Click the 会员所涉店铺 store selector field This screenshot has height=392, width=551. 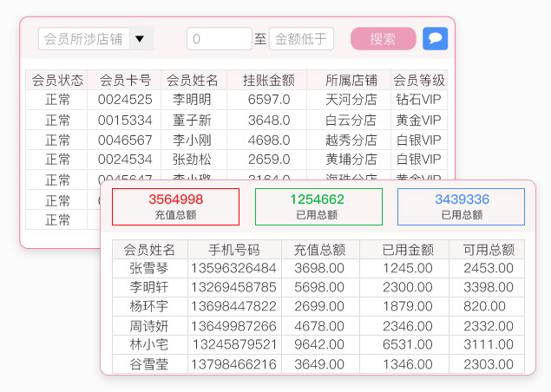click(x=84, y=39)
